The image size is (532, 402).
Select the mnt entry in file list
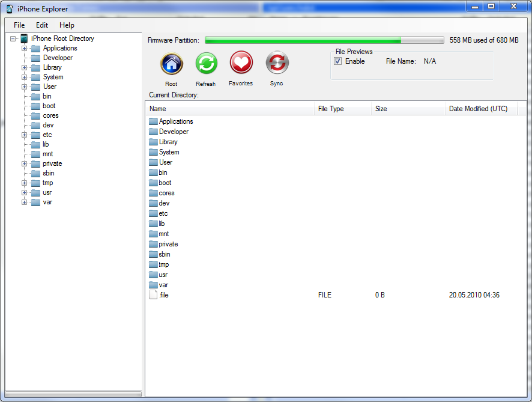[164, 234]
